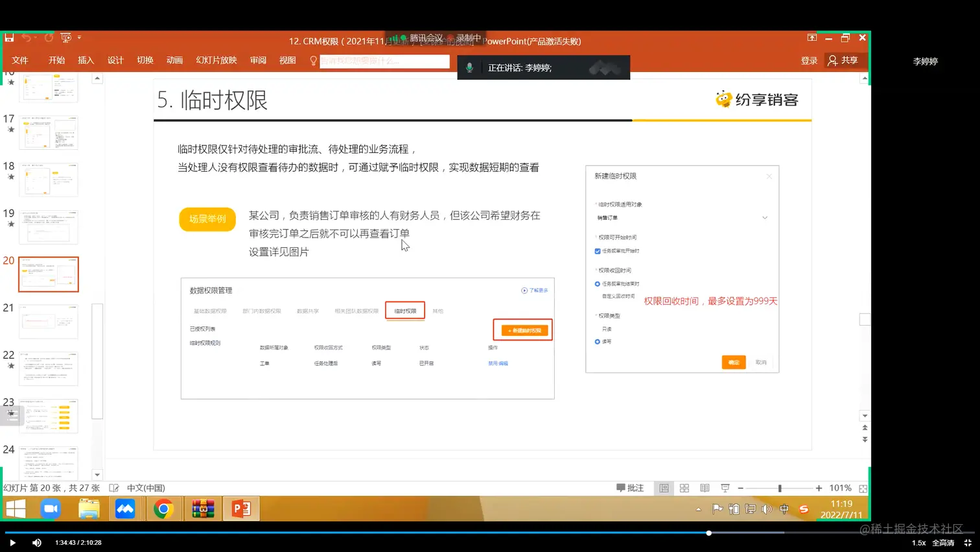Switch to the 开始 ribbon tab
The height and width of the screenshot is (552, 980).
pos(56,60)
